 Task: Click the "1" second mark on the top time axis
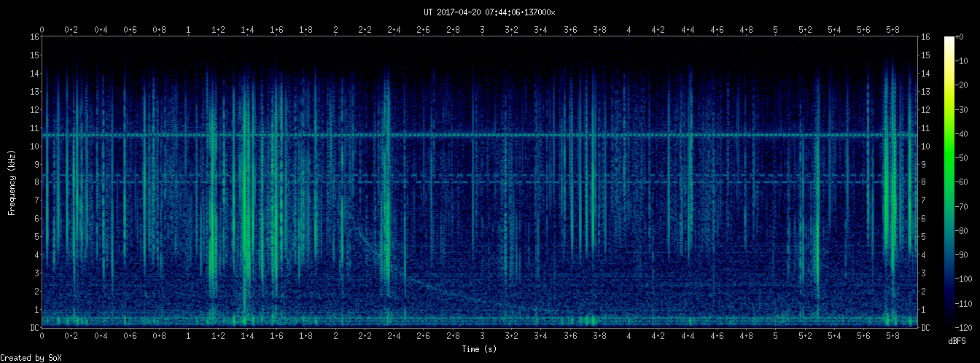[189, 30]
